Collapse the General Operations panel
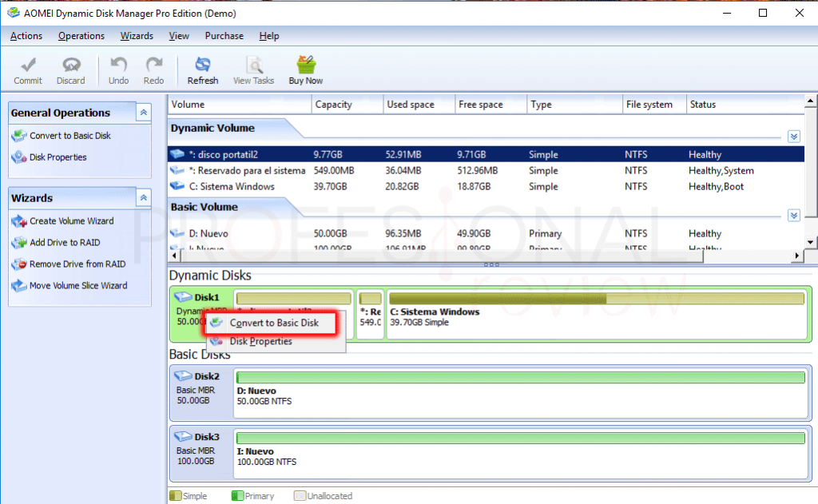The height and width of the screenshot is (504, 818). [144, 112]
